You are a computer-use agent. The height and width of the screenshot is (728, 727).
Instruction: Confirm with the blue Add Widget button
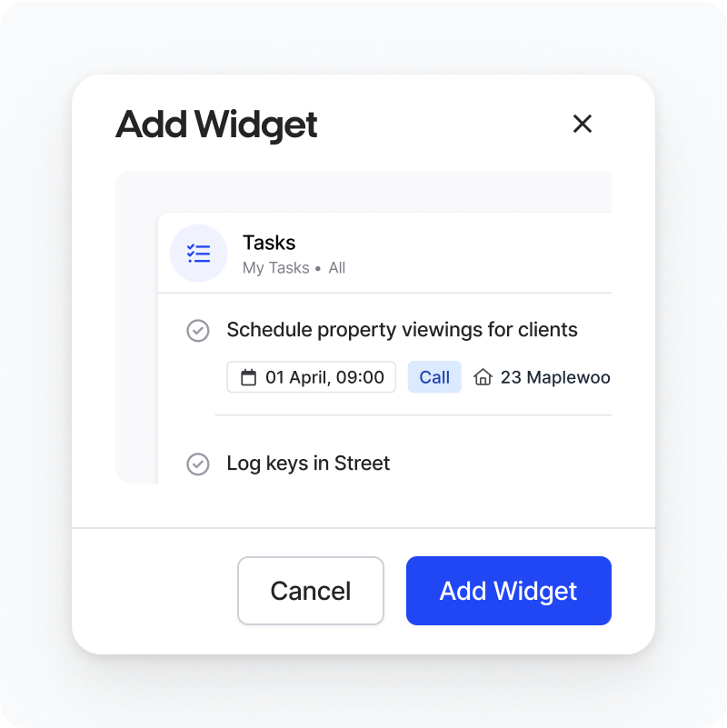pos(508,591)
